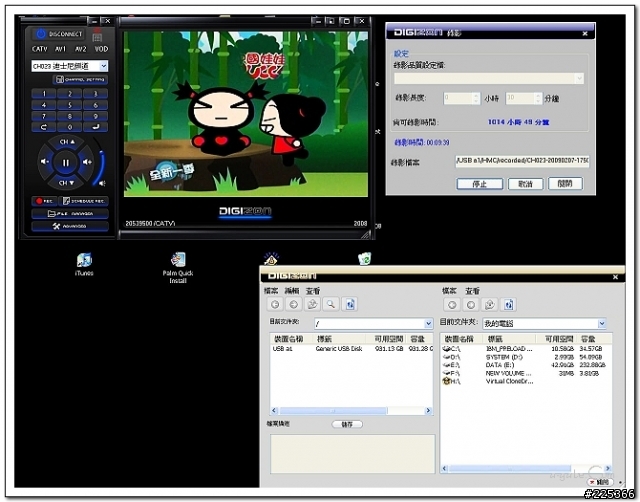Click 取消 in the recording dialog
Image resolution: width=640 pixels, height=502 pixels.
[x=525, y=184]
